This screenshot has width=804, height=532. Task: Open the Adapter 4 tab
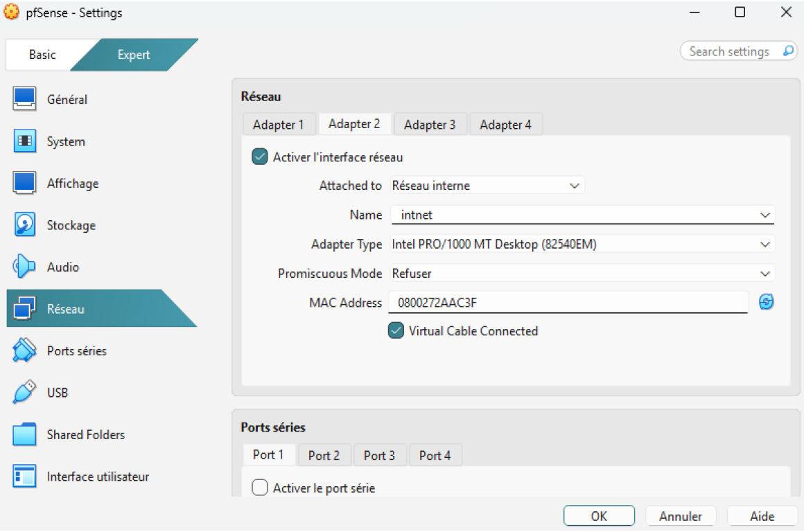click(505, 125)
